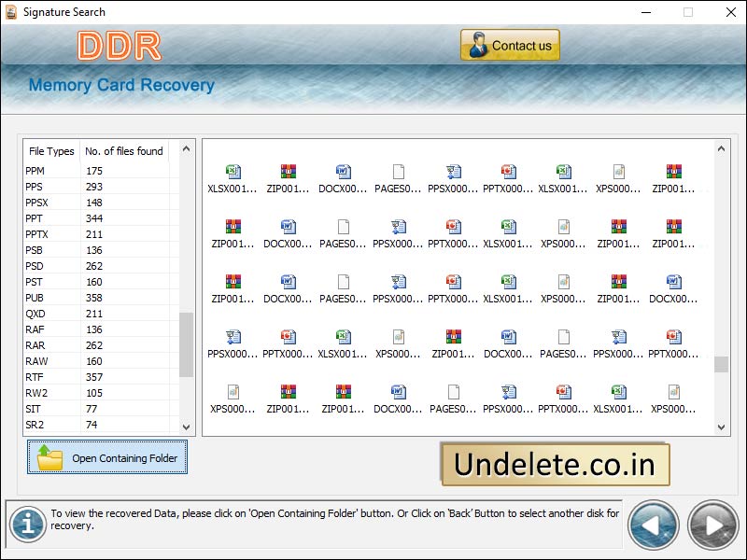Select the DOCX001 document icon
This screenshot has height=560, width=747.
pos(343,170)
